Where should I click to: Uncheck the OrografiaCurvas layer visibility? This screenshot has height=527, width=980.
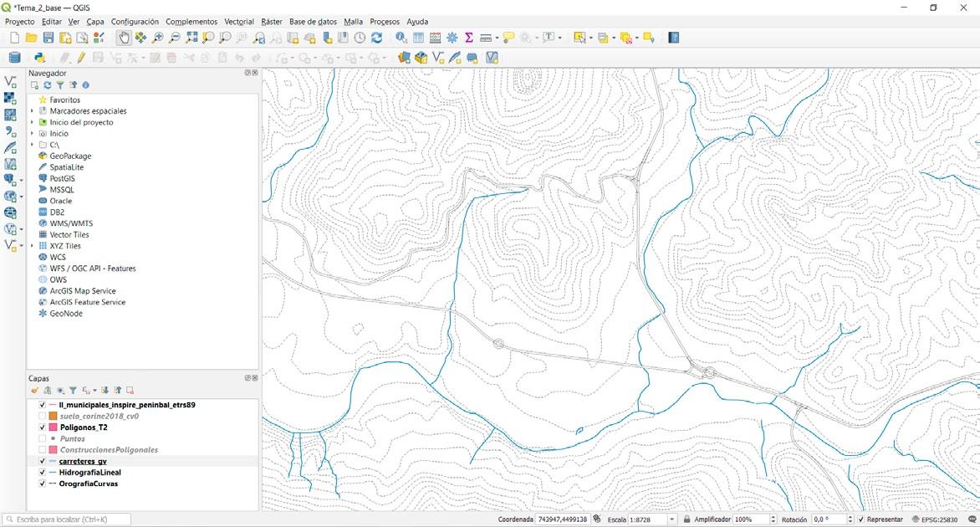pos(43,484)
